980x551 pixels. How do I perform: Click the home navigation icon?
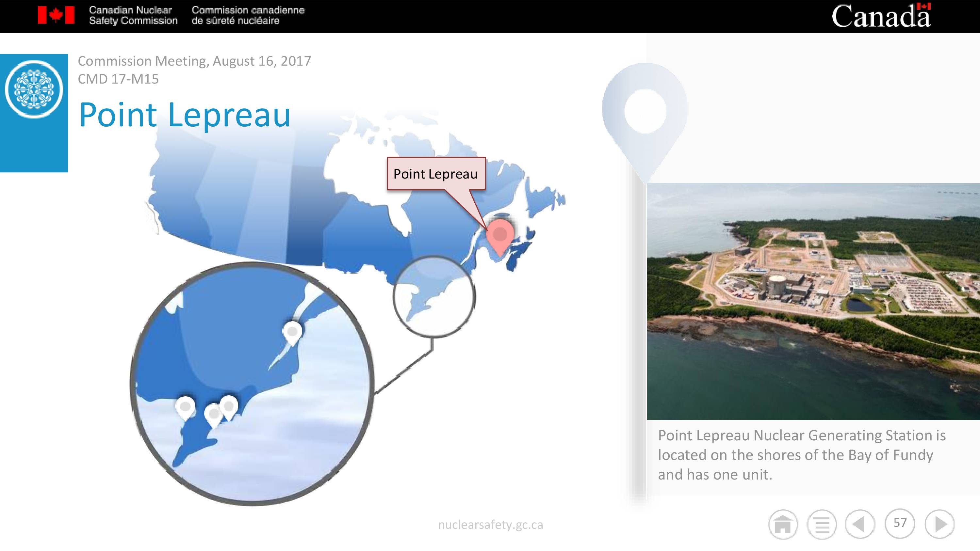(783, 524)
